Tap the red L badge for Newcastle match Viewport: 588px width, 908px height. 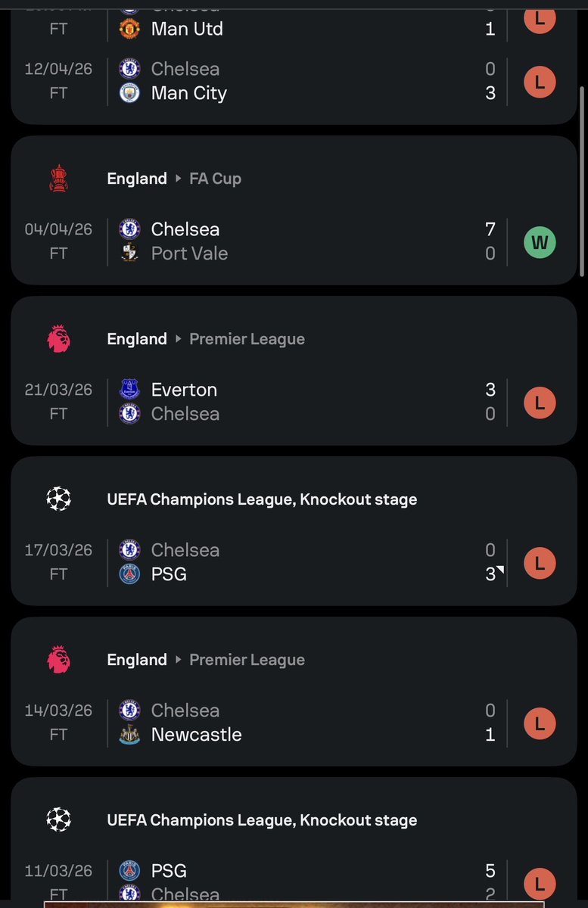(x=540, y=724)
